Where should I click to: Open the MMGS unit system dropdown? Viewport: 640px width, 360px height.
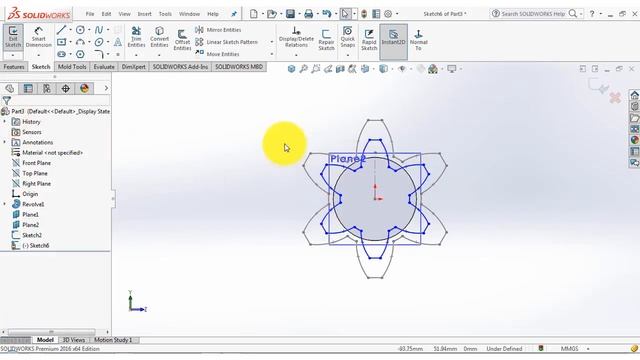[x=588, y=349]
